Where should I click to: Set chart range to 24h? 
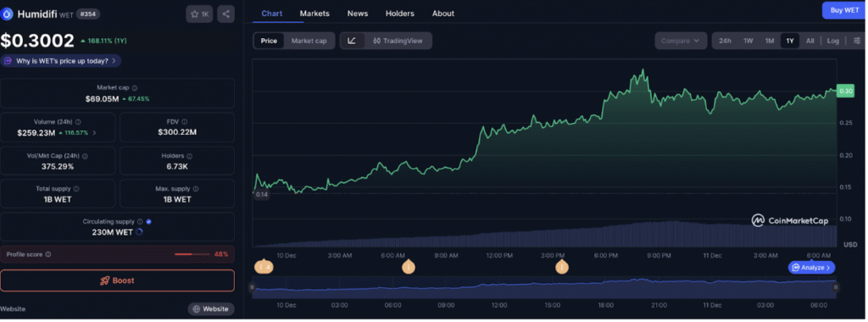coord(726,41)
